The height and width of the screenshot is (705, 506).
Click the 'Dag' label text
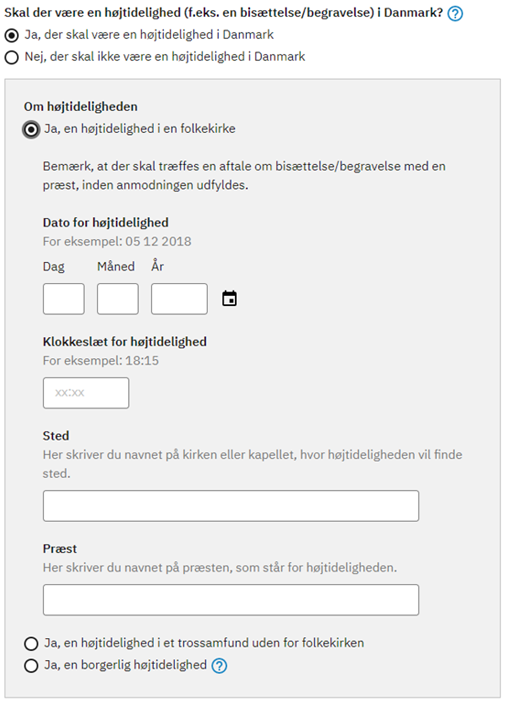[x=54, y=267]
